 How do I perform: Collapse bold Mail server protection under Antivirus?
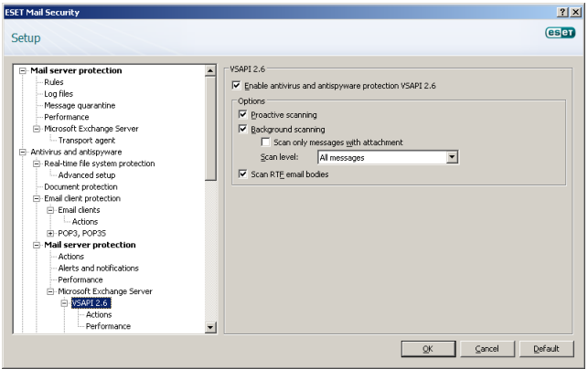click(x=37, y=245)
